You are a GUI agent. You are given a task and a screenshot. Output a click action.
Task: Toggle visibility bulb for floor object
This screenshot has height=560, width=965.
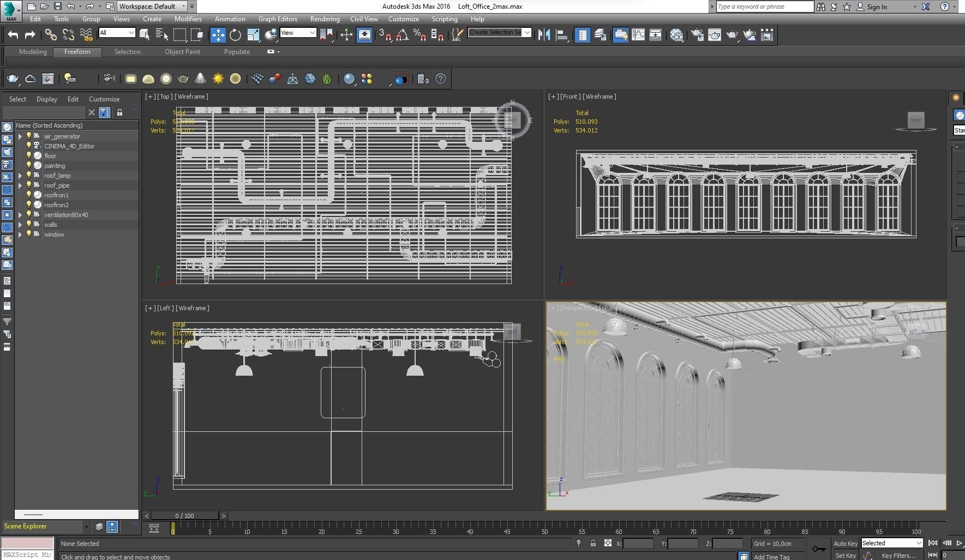click(29, 156)
